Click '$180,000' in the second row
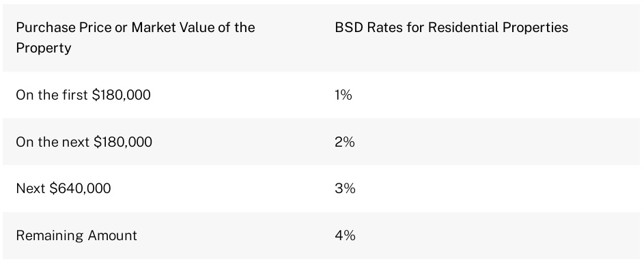Image resolution: width=644 pixels, height=262 pixels. point(123,142)
